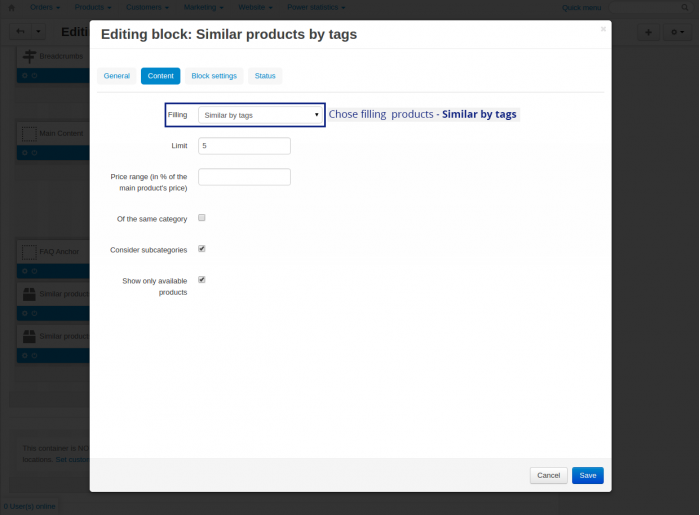Uncheck Consider subcategories checkbox
700x515 pixels.
pos(202,249)
